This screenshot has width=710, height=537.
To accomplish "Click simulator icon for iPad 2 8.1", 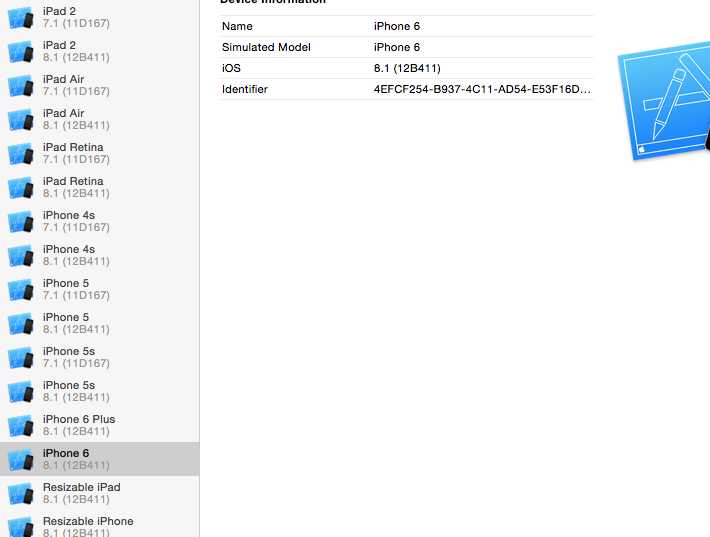I will point(21,52).
